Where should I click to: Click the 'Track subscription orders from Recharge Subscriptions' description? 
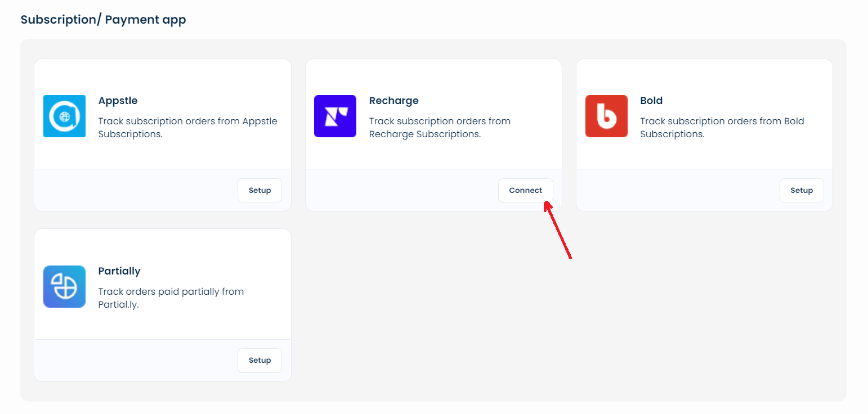[x=440, y=128]
